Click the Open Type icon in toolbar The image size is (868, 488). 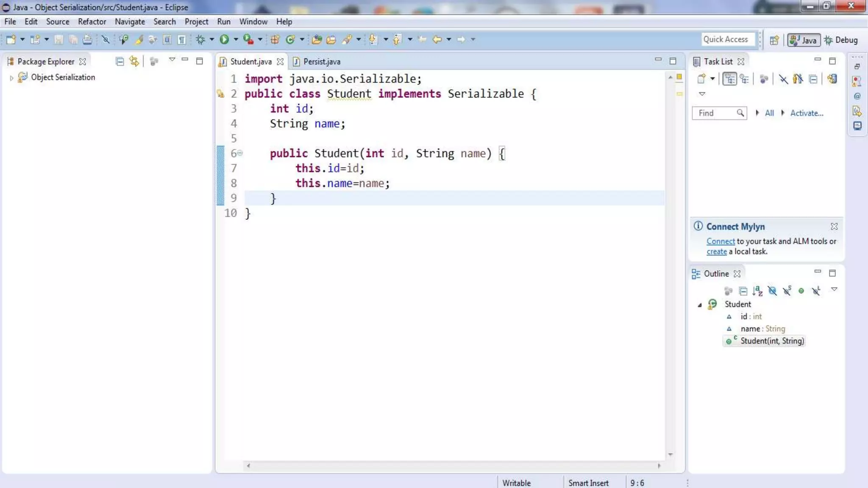[317, 39]
